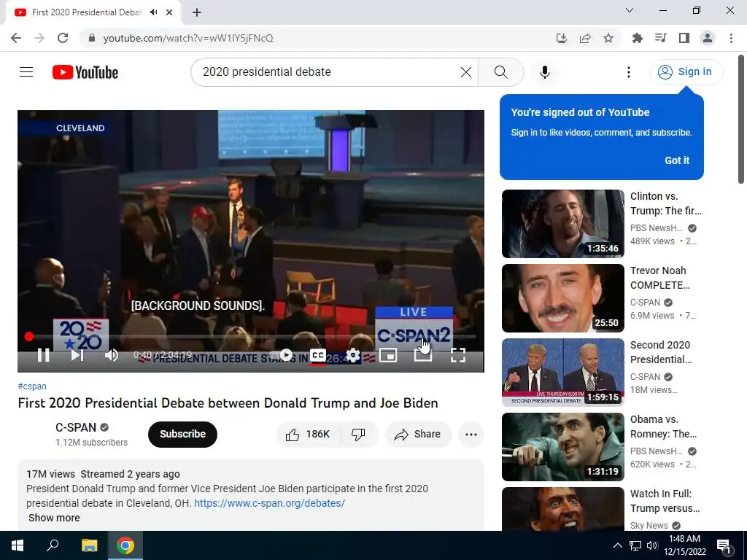Open the Share dialog
Image resolution: width=747 pixels, height=560 pixels.
click(x=418, y=435)
